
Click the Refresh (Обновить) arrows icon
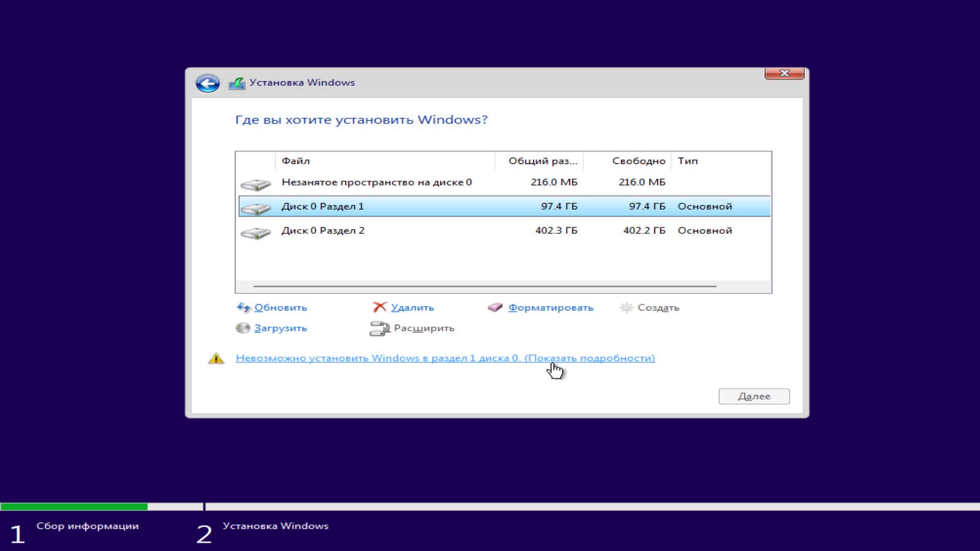(x=243, y=308)
